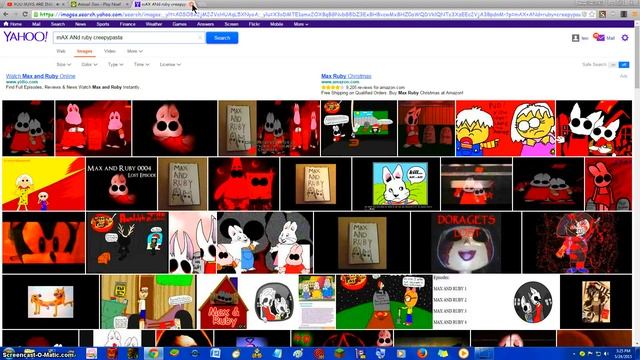
Task: Click the Home icon in purple bar
Action: tap(6, 24)
